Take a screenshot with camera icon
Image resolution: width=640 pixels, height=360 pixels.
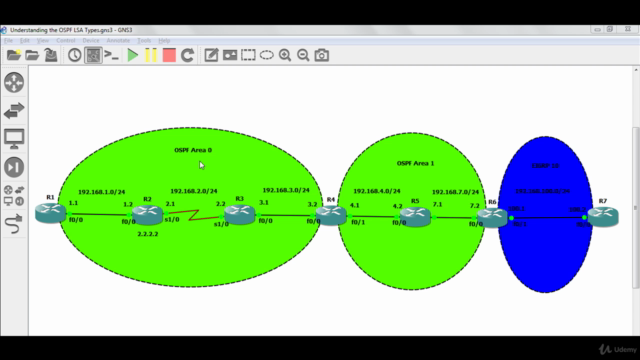tap(322, 55)
